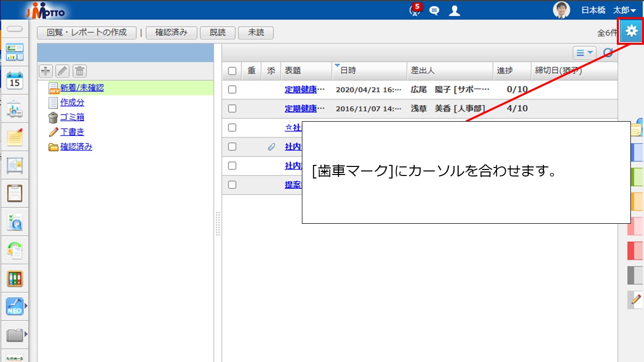Toggle the select-all checkbox in table header
This screenshot has width=644, height=362.
tap(232, 71)
